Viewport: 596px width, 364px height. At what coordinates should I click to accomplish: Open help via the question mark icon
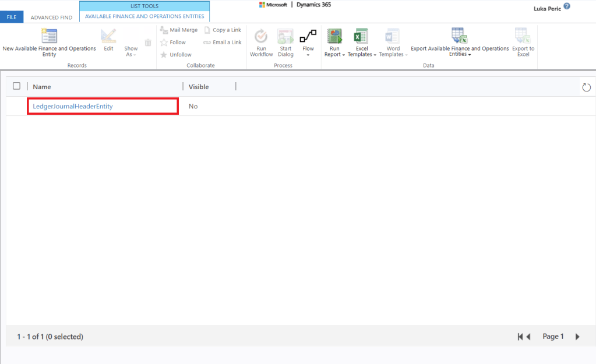coord(567,6)
